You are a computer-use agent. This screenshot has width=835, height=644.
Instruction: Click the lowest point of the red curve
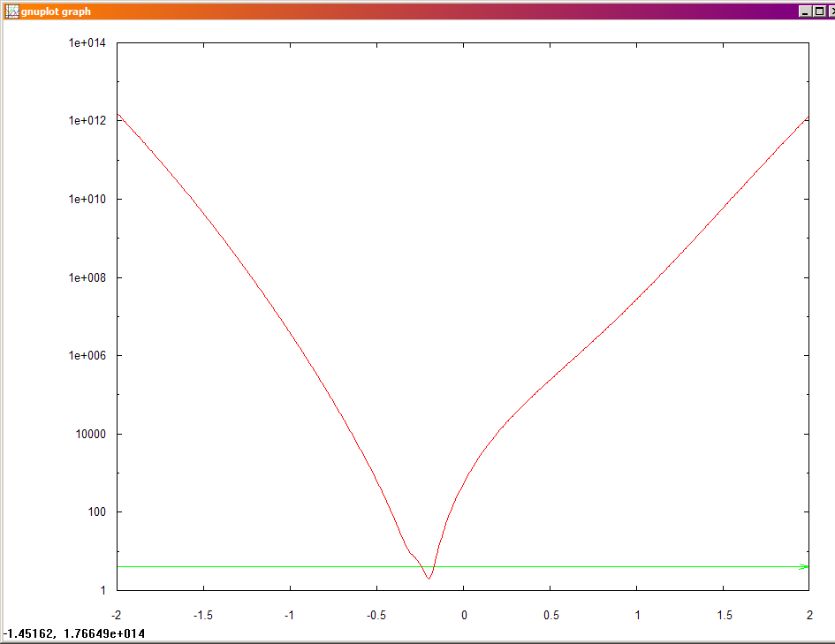pyautogui.click(x=429, y=578)
